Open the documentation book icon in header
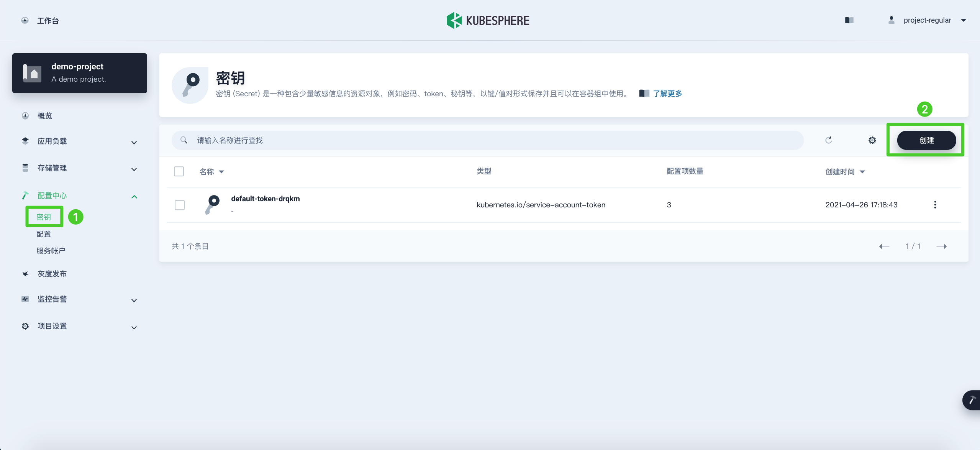The image size is (980, 450). [849, 20]
